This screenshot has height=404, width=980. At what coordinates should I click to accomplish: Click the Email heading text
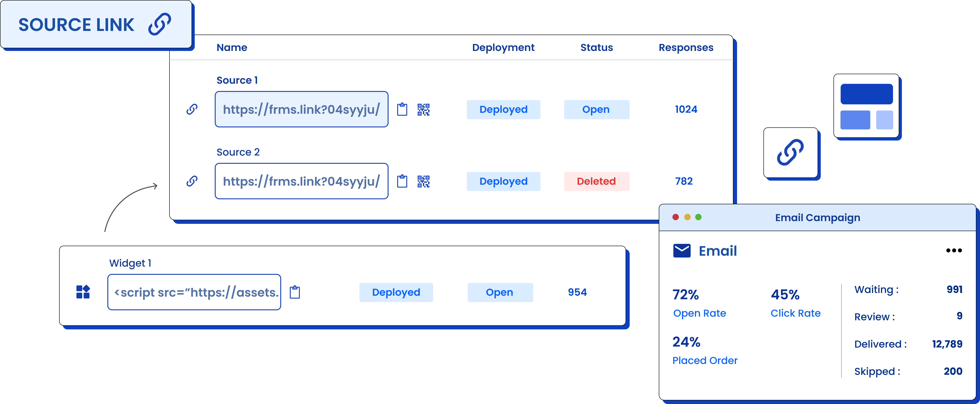tap(717, 251)
